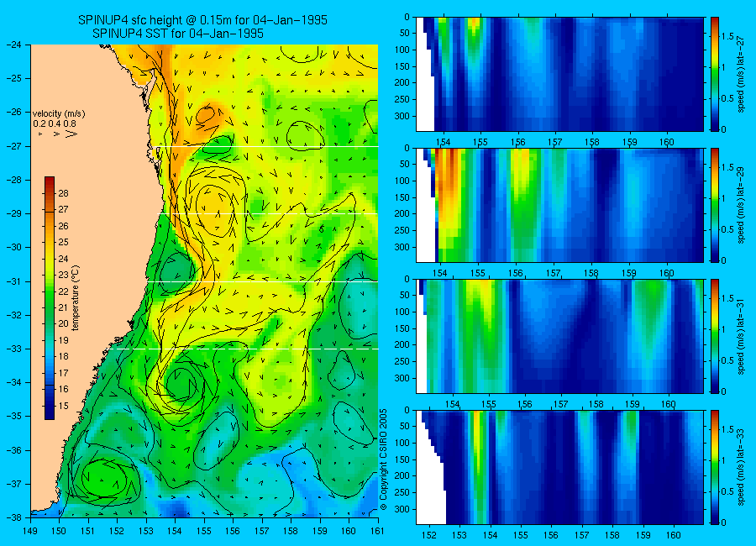
Task: Click the "28" tick on the temperature colorbar
Action: 63,193
